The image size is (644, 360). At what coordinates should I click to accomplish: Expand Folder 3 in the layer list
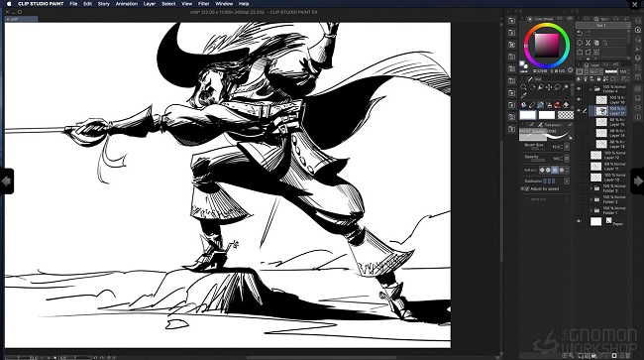[x=591, y=188]
